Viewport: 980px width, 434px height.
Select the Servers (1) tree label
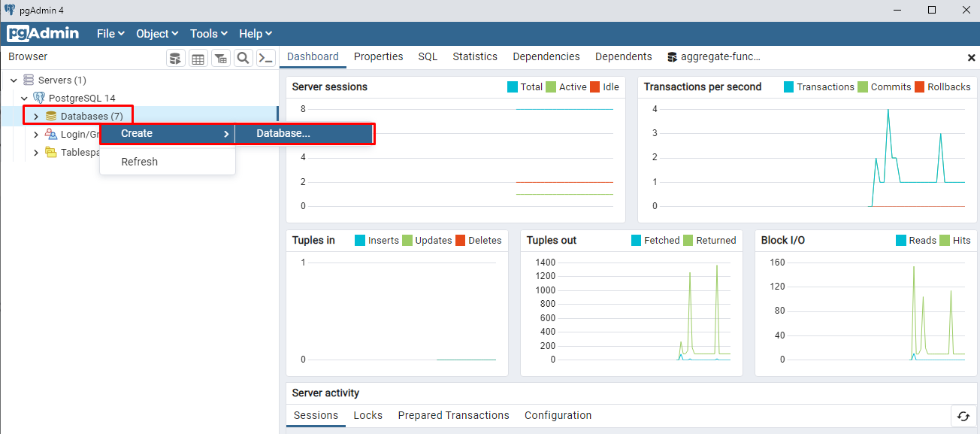pos(62,80)
